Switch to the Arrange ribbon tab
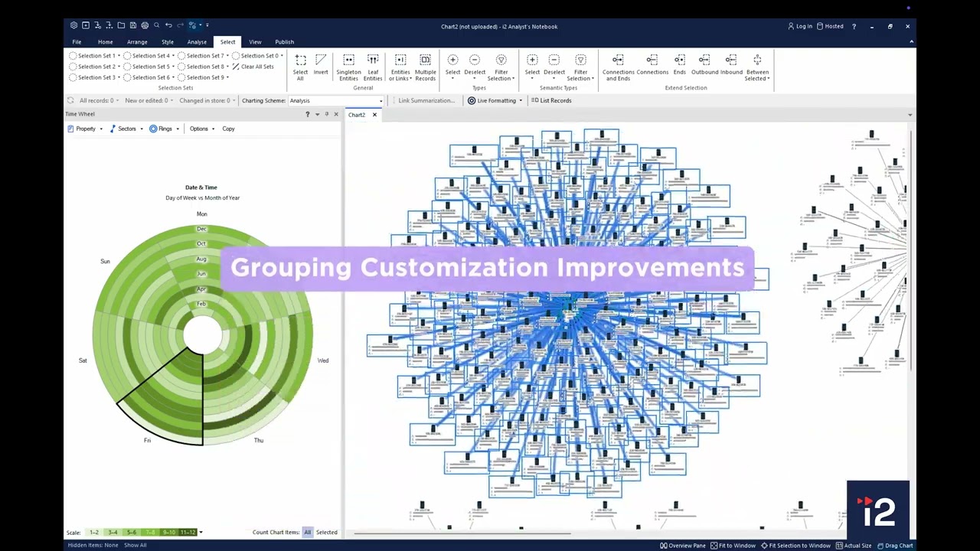980x551 pixels. (x=137, y=42)
